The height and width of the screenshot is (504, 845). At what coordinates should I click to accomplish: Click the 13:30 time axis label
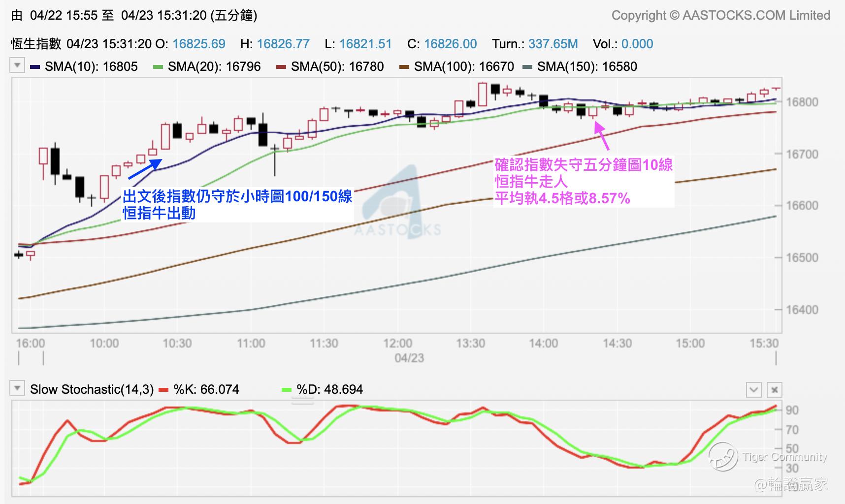click(470, 343)
